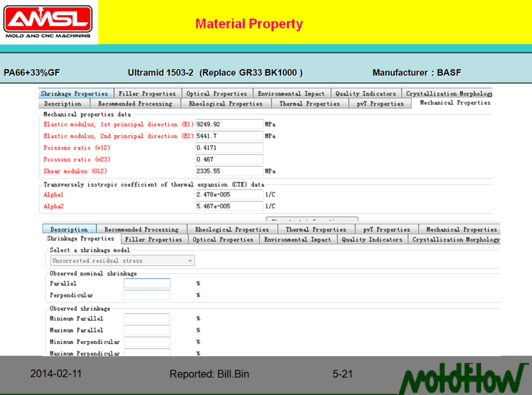Open Environmental Impact tab in upper panel
This screenshot has height=395, width=532.
[291, 94]
